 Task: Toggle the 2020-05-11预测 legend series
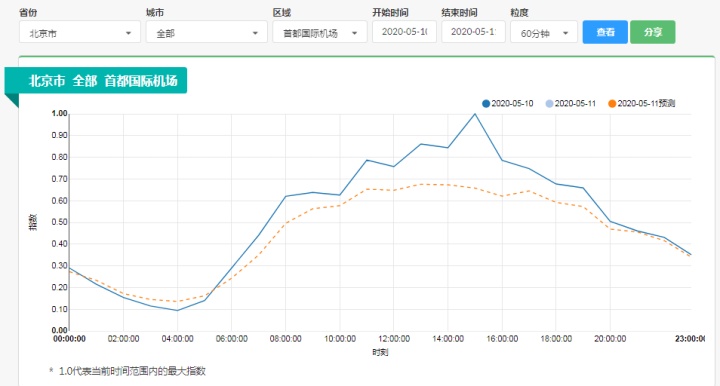(x=641, y=103)
